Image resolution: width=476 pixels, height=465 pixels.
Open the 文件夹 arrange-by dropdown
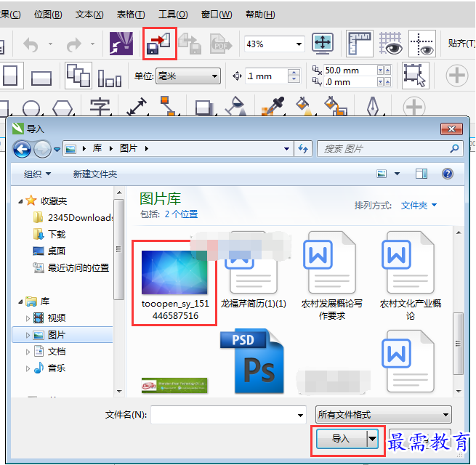coord(419,206)
